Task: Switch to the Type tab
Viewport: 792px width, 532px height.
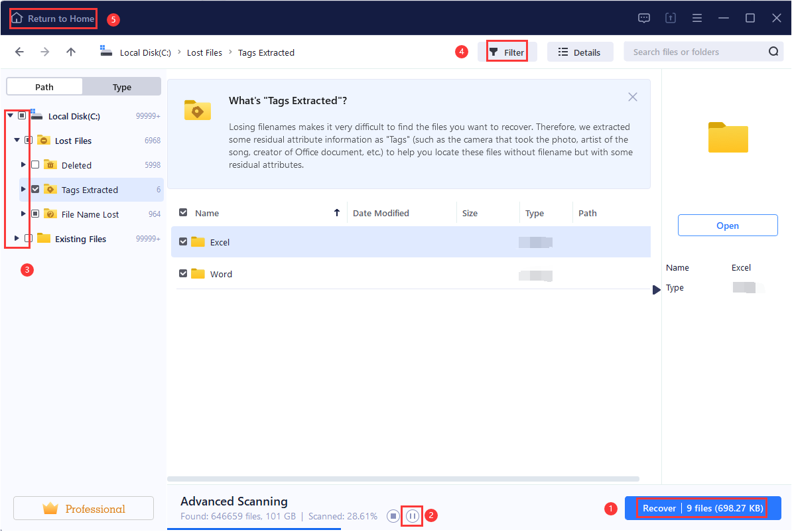Action: 122,86
